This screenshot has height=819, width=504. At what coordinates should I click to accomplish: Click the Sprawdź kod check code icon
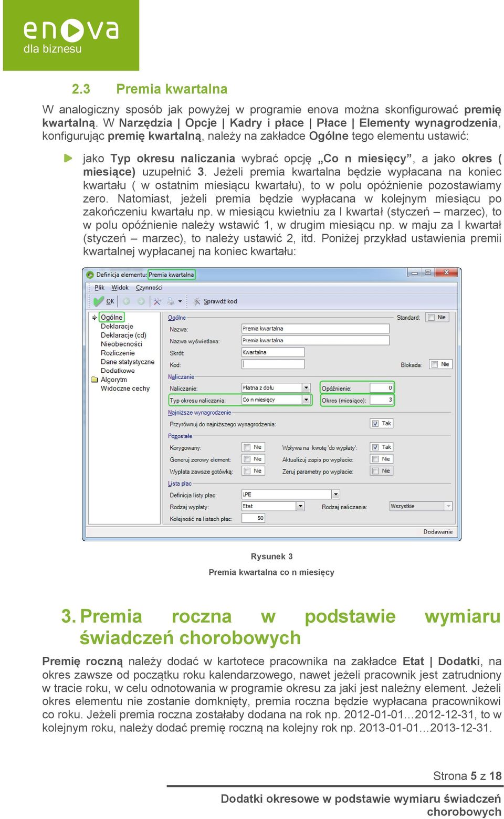tap(197, 301)
